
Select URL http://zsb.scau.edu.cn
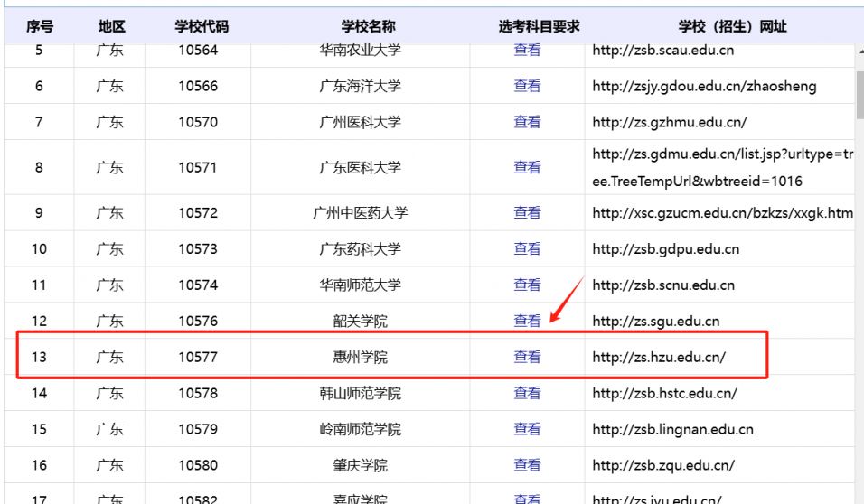662,50
